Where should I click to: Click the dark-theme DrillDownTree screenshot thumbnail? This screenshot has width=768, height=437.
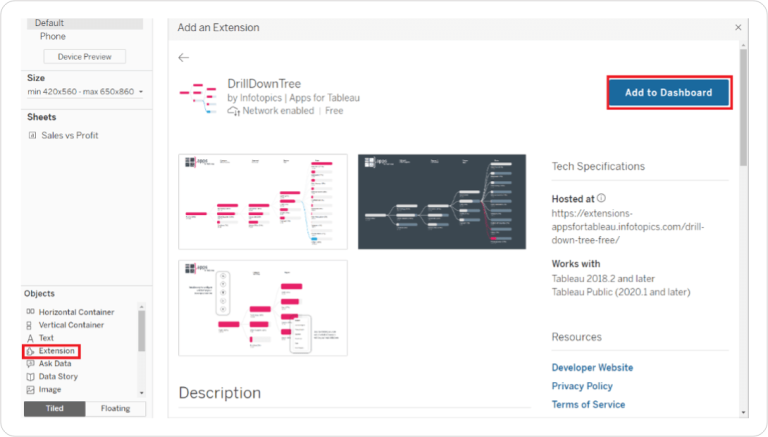point(442,202)
